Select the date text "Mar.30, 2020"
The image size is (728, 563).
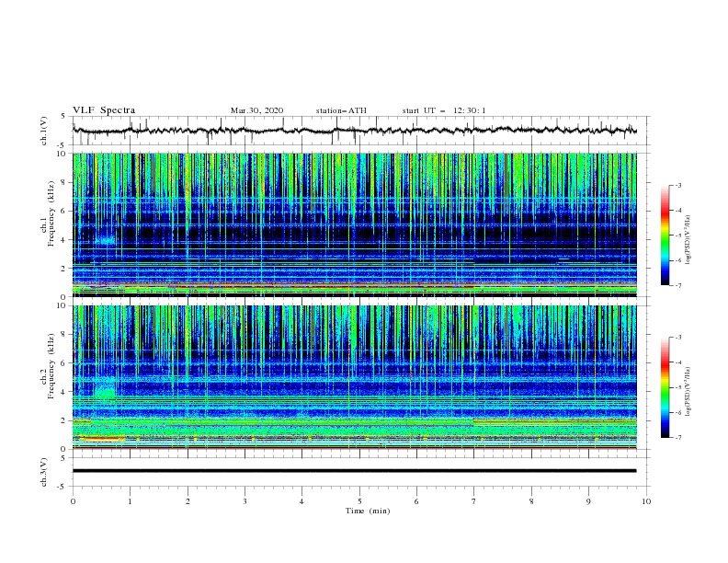[x=256, y=110]
